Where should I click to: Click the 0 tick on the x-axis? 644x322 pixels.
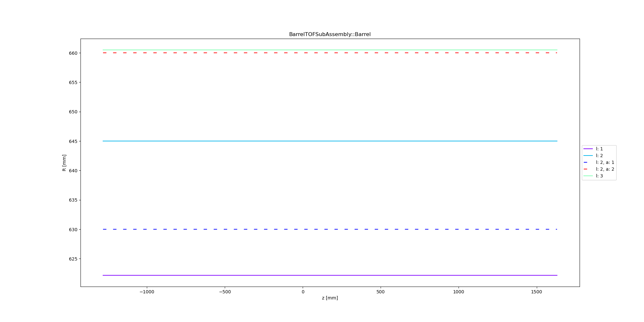[303, 292]
